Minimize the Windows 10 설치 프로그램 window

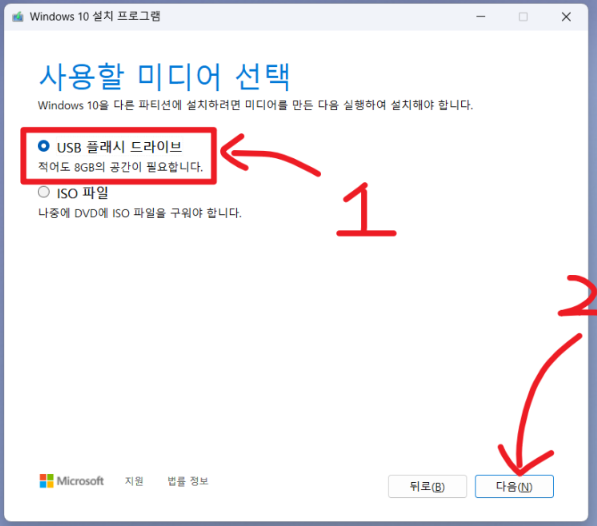(481, 17)
